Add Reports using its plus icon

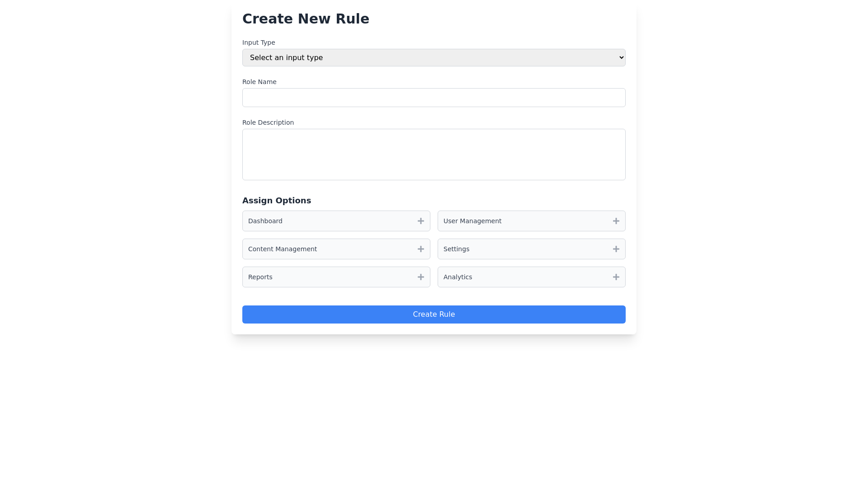420,277
